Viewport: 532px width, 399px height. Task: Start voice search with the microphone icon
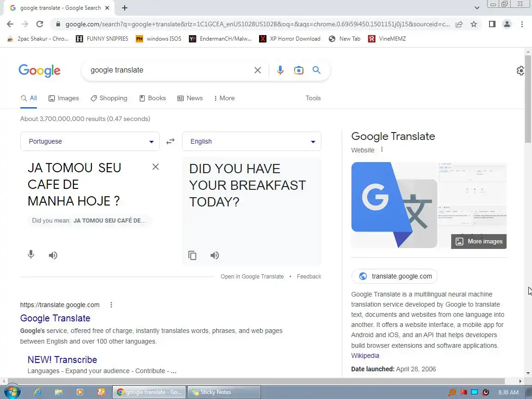280,70
